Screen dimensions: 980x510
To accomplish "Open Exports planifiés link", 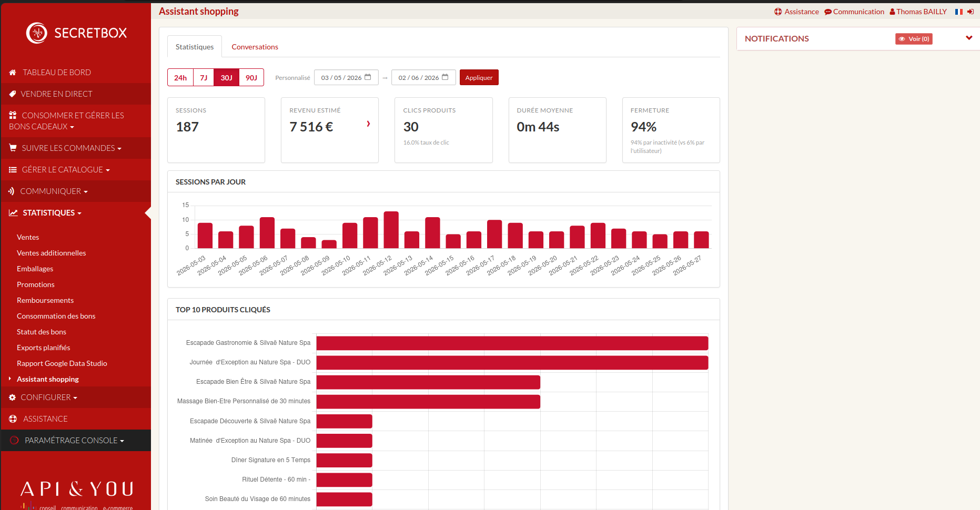I will click(x=43, y=348).
